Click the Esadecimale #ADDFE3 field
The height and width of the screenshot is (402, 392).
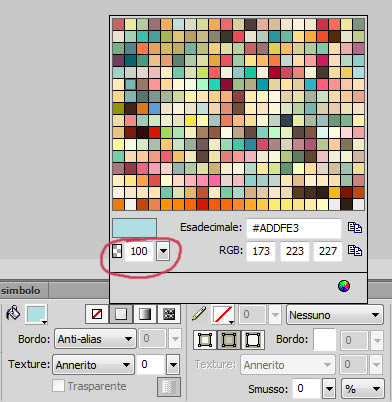294,228
